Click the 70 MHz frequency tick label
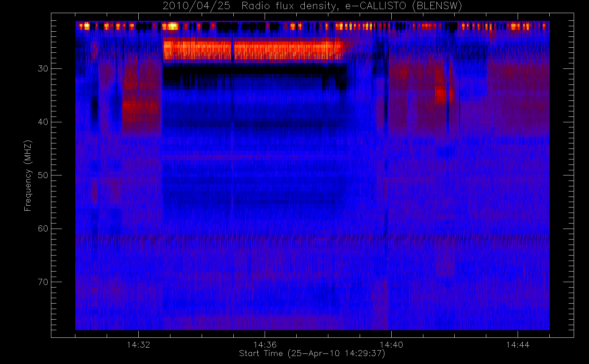Image resolution: width=589 pixels, height=364 pixels. [x=43, y=282]
